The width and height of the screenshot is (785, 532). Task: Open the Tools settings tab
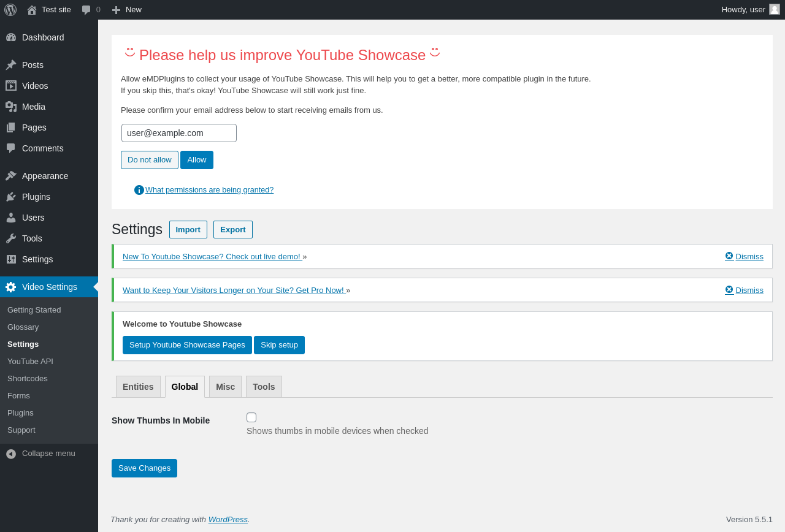pos(264,387)
